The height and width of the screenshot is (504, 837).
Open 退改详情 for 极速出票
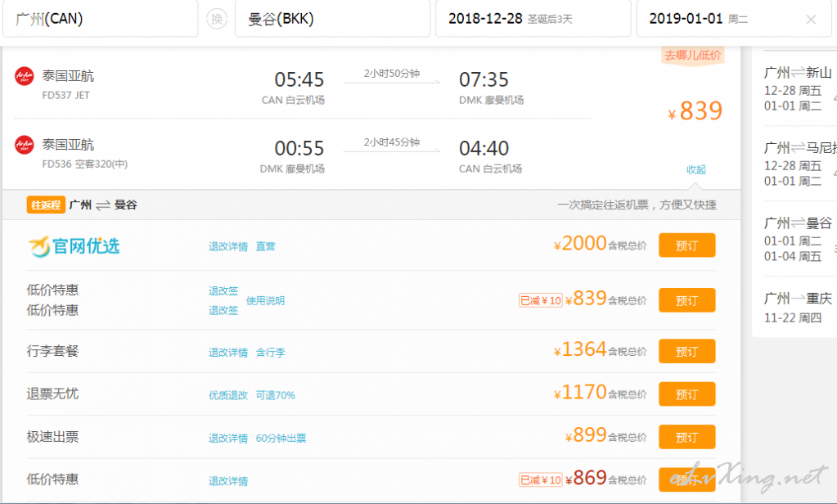[x=228, y=439]
